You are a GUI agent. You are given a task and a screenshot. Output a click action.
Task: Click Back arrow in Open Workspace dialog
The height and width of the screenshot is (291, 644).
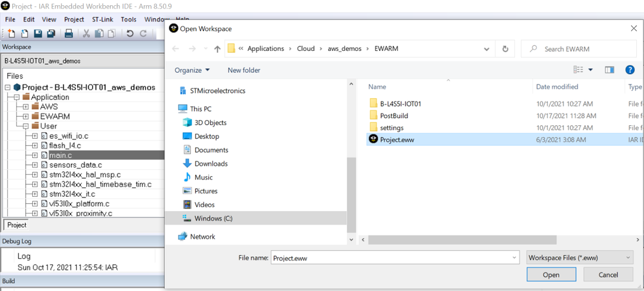click(x=175, y=49)
